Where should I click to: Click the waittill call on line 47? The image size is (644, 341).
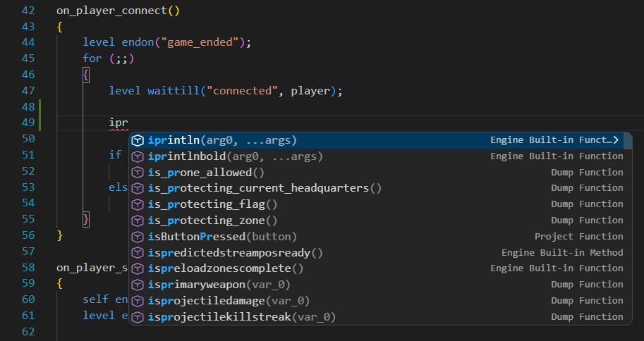pyautogui.click(x=174, y=90)
